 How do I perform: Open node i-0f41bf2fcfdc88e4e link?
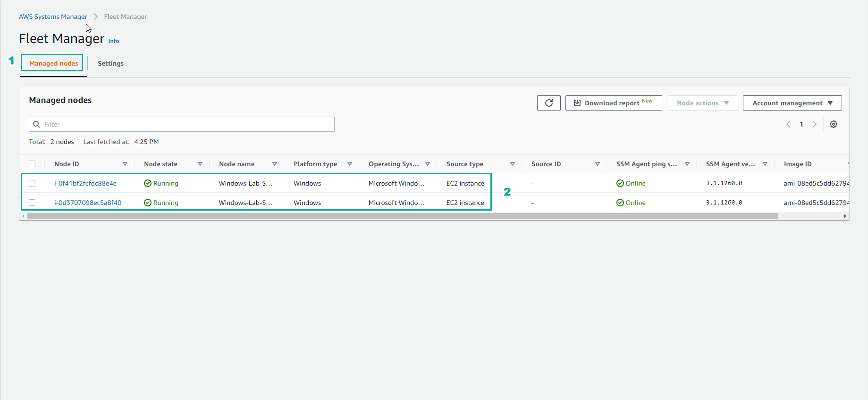click(85, 183)
